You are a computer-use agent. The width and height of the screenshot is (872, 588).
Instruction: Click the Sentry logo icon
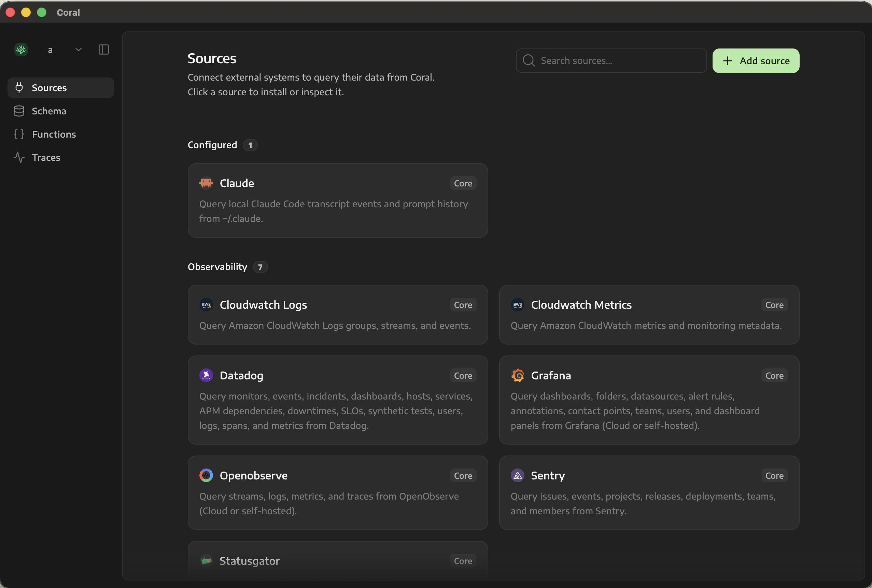click(x=517, y=475)
